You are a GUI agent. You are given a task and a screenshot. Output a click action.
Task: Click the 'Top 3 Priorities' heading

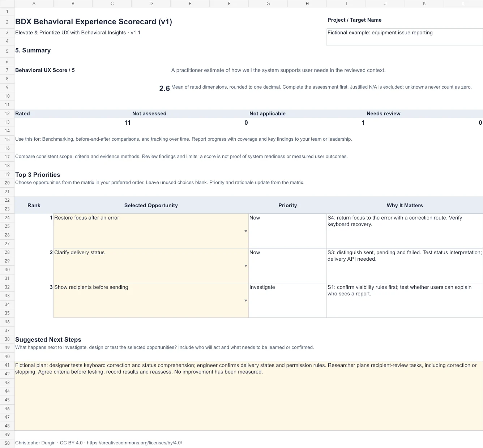point(38,175)
